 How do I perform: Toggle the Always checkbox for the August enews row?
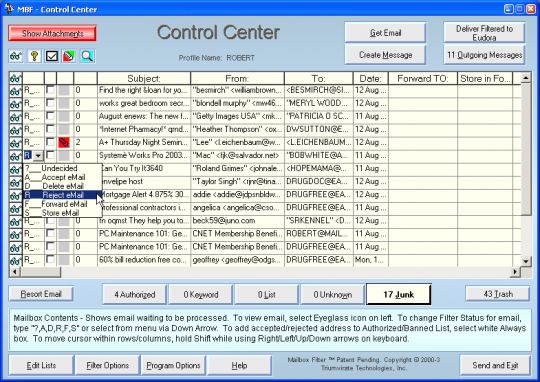click(50, 116)
